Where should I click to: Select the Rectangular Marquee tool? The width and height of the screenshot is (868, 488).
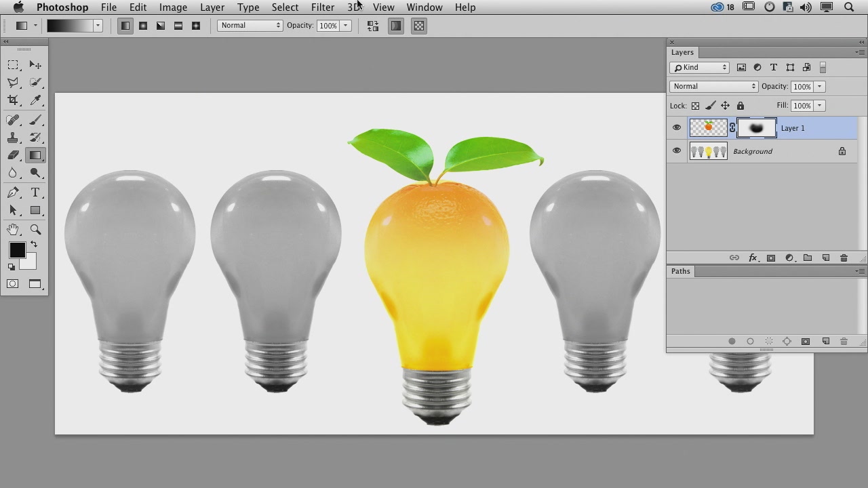tap(13, 65)
